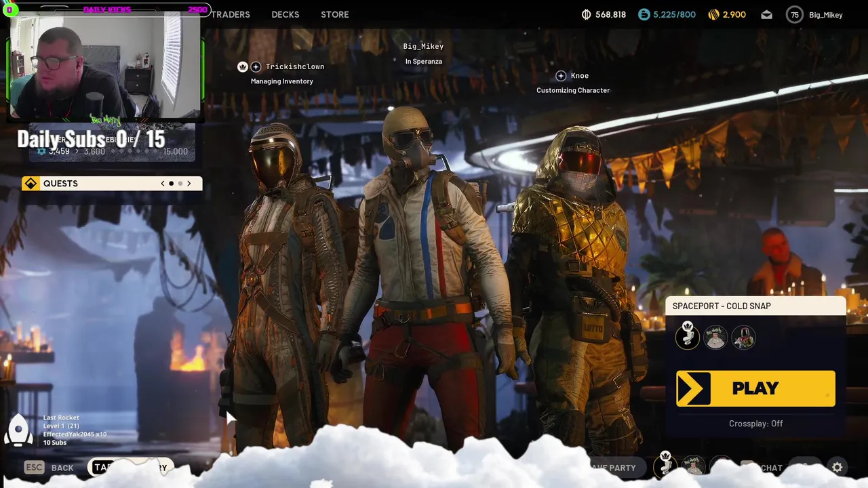Select the second quest page dot
This screenshot has height=488, width=868.
[180, 183]
